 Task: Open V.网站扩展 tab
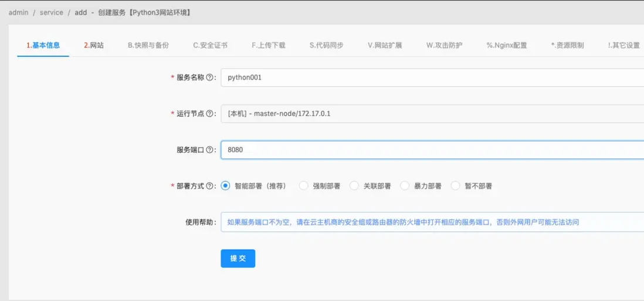pyautogui.click(x=385, y=45)
